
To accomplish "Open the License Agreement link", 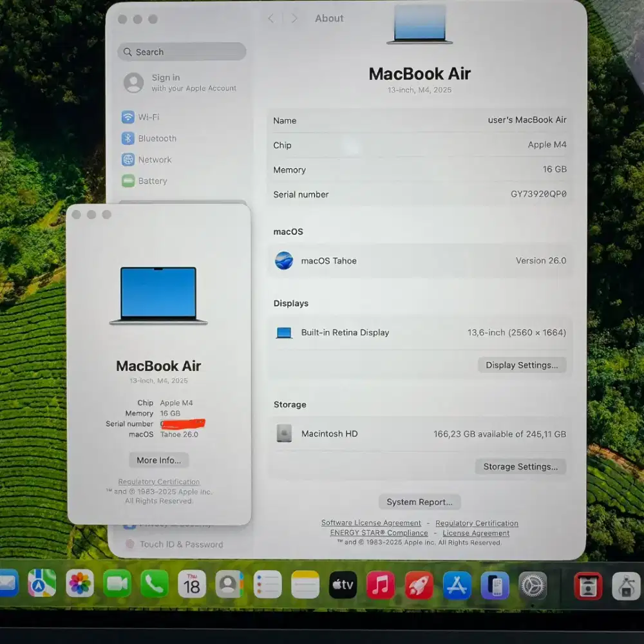I will pos(476,533).
